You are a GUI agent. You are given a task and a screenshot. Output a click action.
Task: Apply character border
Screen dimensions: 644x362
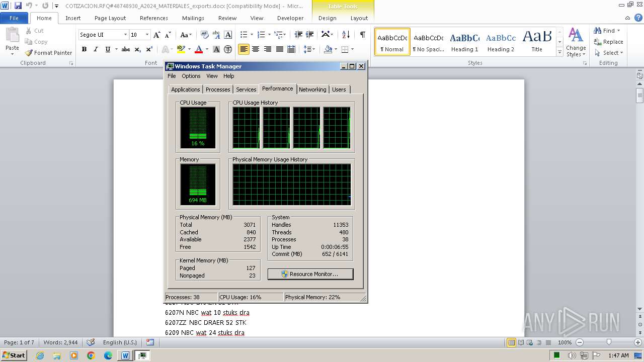tap(228, 35)
